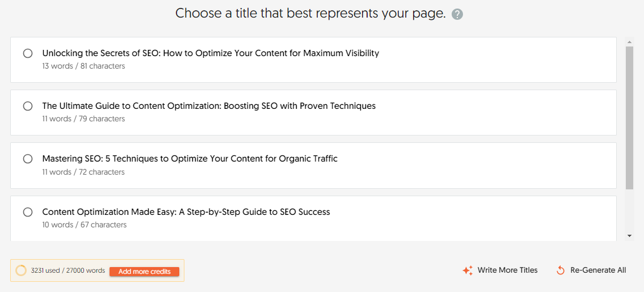The width and height of the screenshot is (644, 292).
Task: Click the vertical scrollbar thumb
Action: pyautogui.click(x=629, y=117)
